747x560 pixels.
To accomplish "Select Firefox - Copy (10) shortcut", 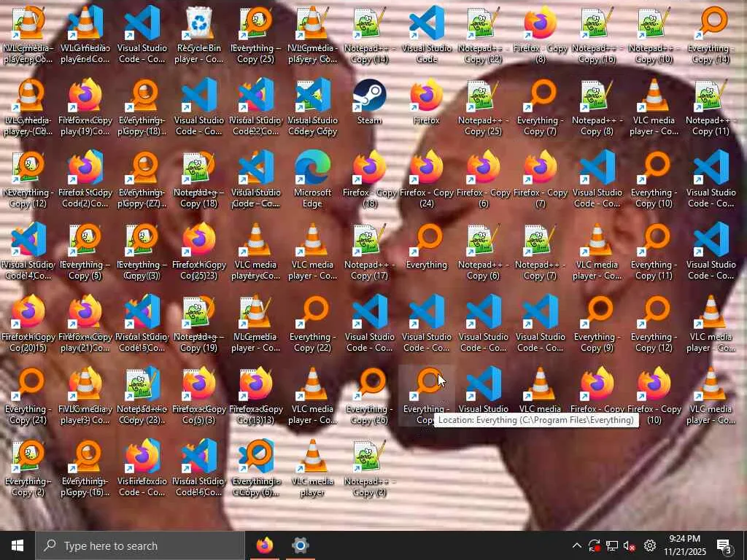I will [x=654, y=397].
